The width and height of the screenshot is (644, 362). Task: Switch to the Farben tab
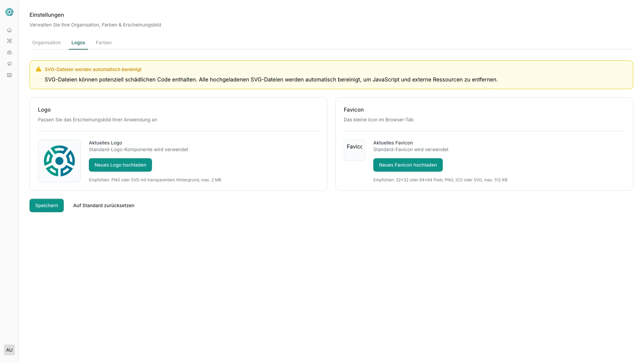tap(104, 43)
